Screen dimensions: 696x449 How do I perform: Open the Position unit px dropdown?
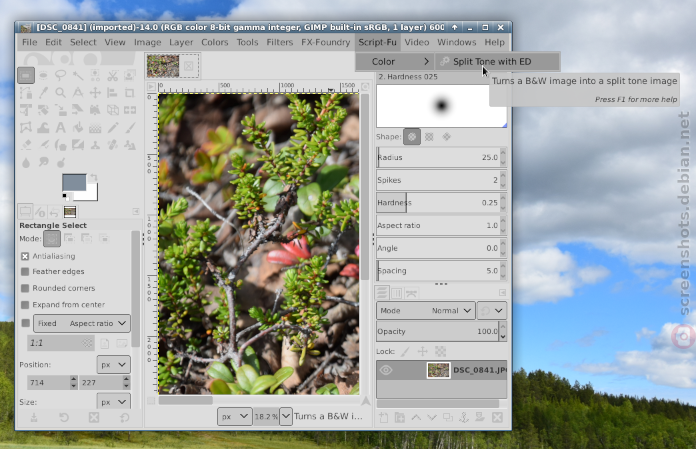[x=114, y=365]
